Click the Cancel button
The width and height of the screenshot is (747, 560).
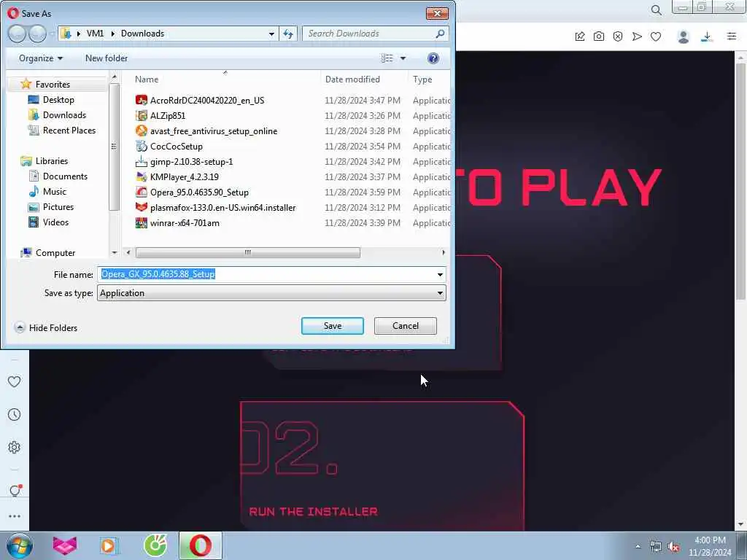[405, 326]
